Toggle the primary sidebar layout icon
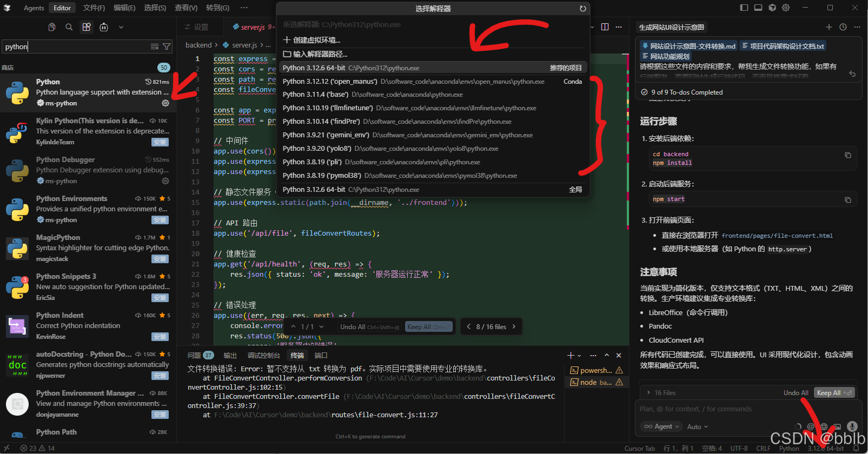The image size is (868, 454). [744, 8]
